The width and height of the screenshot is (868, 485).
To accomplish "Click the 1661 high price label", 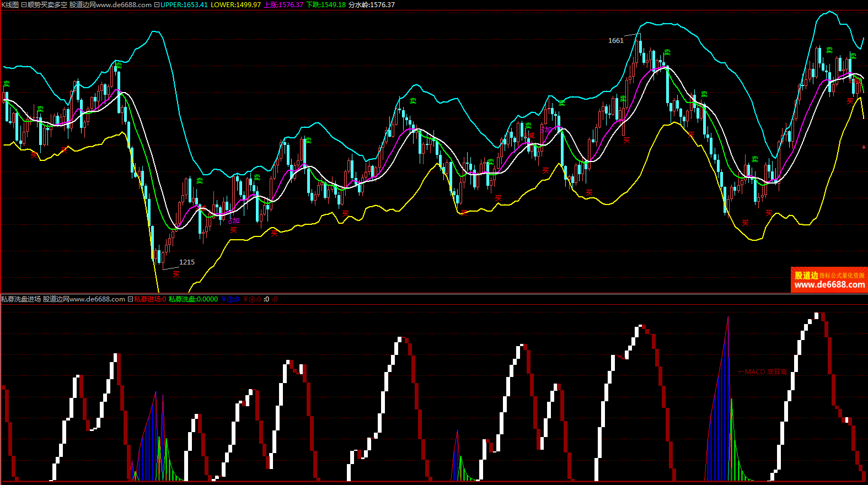I will [x=615, y=41].
